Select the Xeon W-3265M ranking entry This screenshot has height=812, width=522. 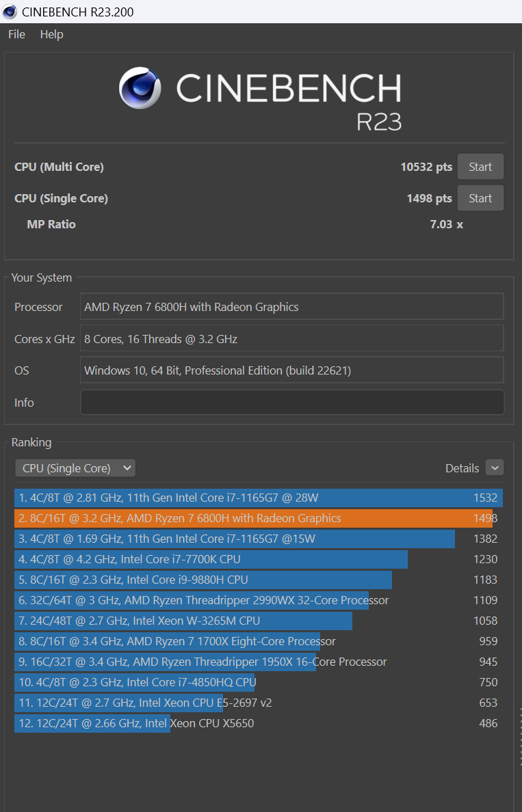point(258,621)
